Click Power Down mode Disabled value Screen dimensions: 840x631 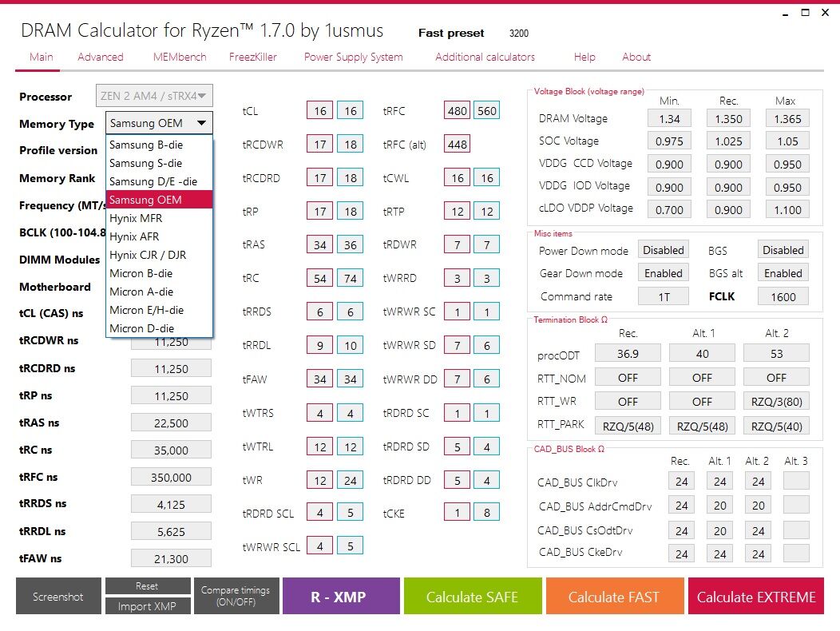point(664,250)
